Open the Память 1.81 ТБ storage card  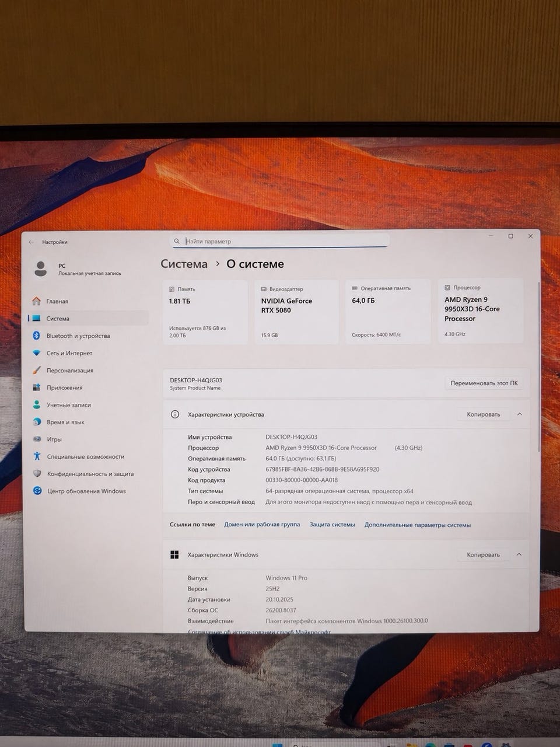(x=205, y=312)
